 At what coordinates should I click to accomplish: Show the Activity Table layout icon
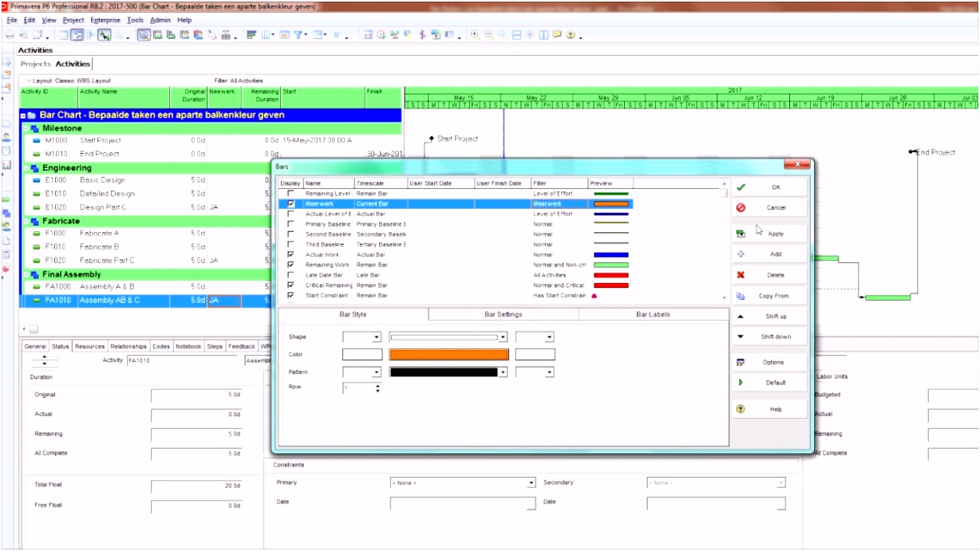64,35
